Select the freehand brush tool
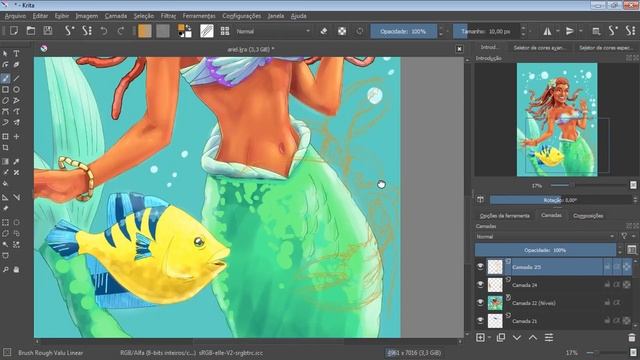 tap(5, 78)
